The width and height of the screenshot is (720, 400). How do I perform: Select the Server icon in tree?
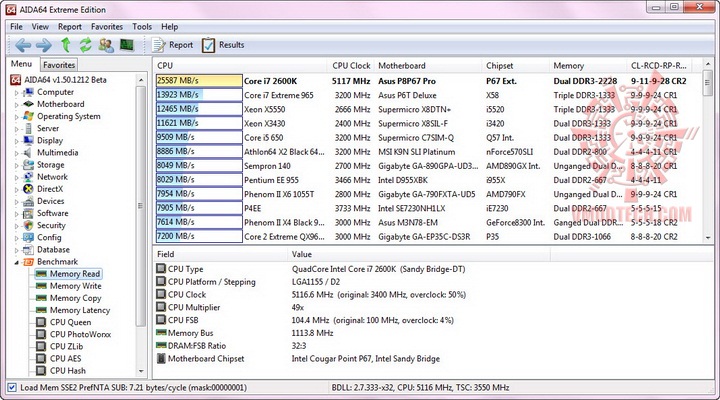28,129
